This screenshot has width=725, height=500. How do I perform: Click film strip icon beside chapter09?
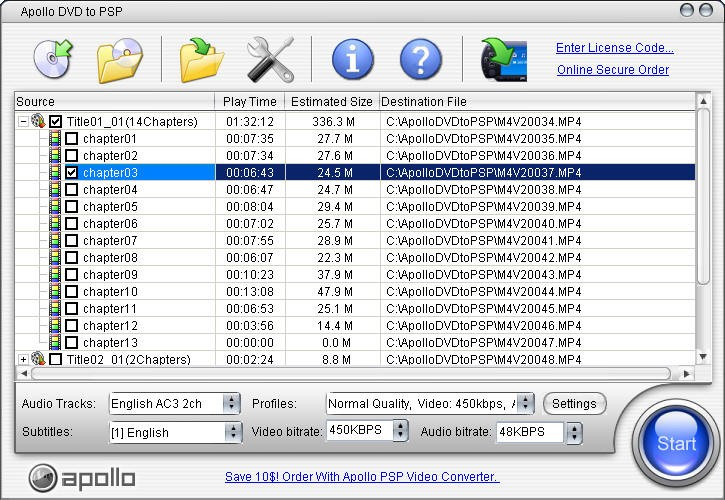55,274
